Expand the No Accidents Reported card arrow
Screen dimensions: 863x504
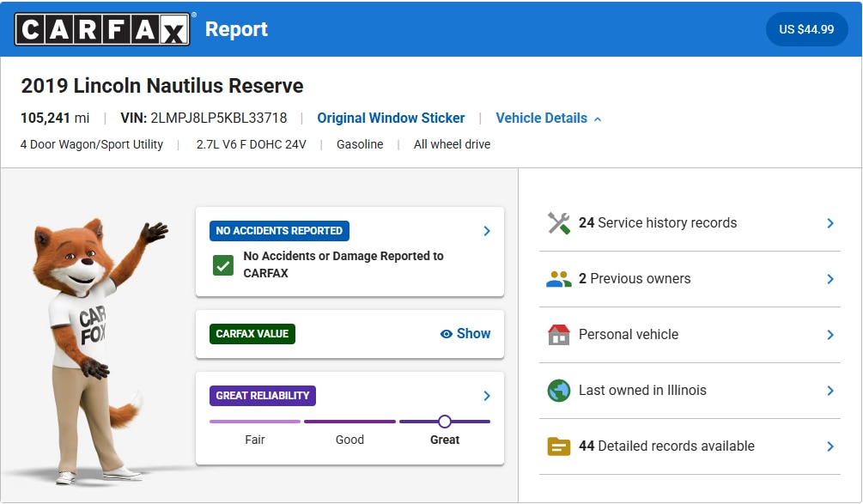[x=487, y=231]
